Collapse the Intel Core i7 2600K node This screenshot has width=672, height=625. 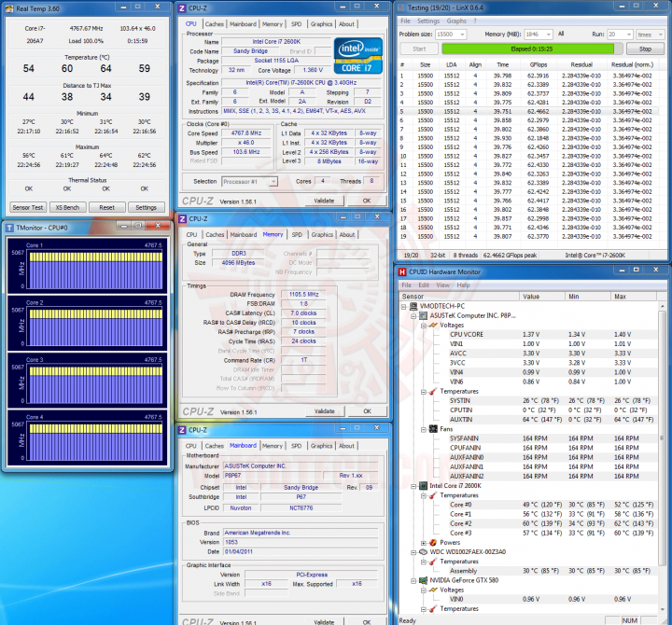[x=413, y=486]
